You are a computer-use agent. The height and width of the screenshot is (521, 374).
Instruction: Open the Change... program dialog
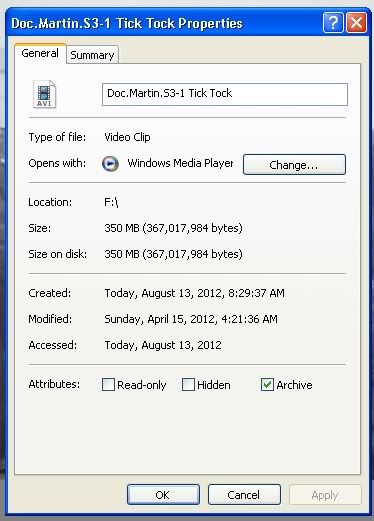point(294,165)
